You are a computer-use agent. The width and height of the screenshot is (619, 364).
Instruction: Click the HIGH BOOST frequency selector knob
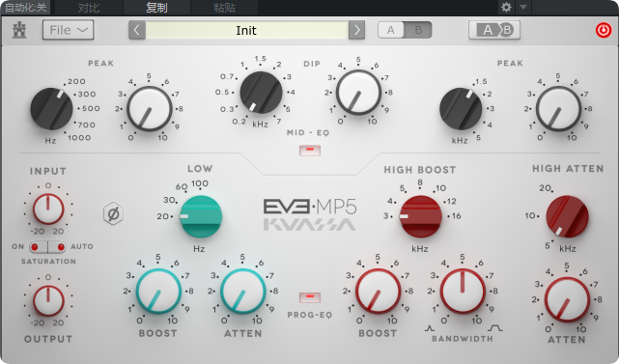(421, 216)
